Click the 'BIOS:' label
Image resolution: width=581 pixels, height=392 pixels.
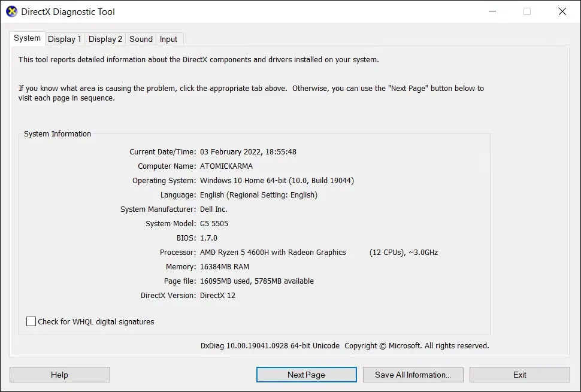186,238
